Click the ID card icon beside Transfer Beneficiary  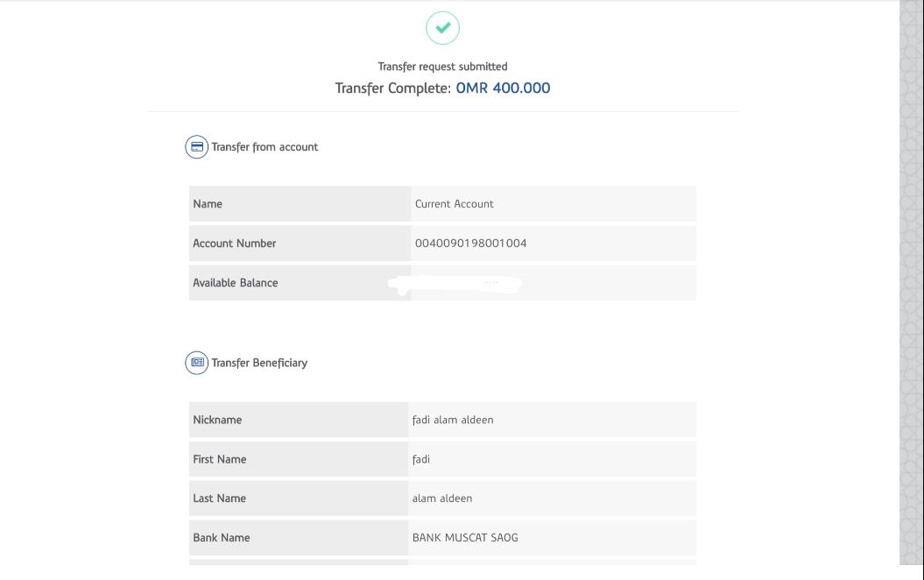tap(196, 363)
